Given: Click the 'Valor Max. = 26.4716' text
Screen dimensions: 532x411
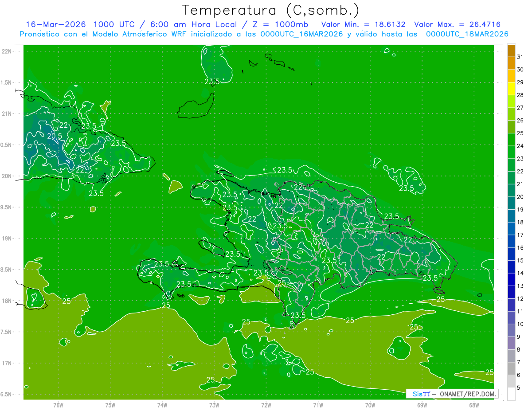Looking at the screenshot, I should [x=458, y=24].
